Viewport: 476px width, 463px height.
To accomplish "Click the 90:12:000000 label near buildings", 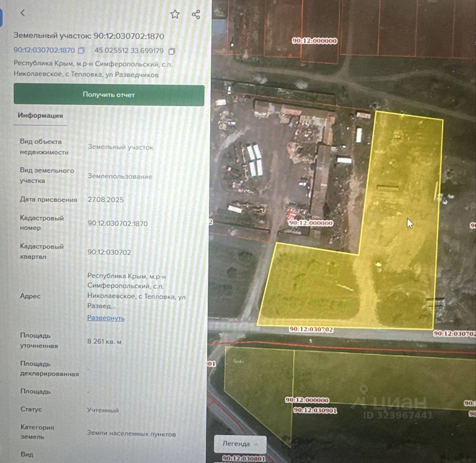I will click(x=311, y=223).
